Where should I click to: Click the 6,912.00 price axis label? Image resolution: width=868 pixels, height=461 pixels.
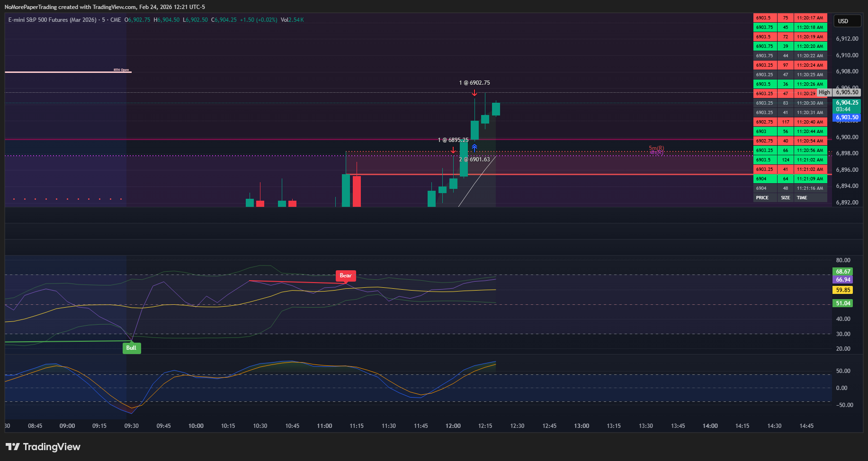click(847, 39)
